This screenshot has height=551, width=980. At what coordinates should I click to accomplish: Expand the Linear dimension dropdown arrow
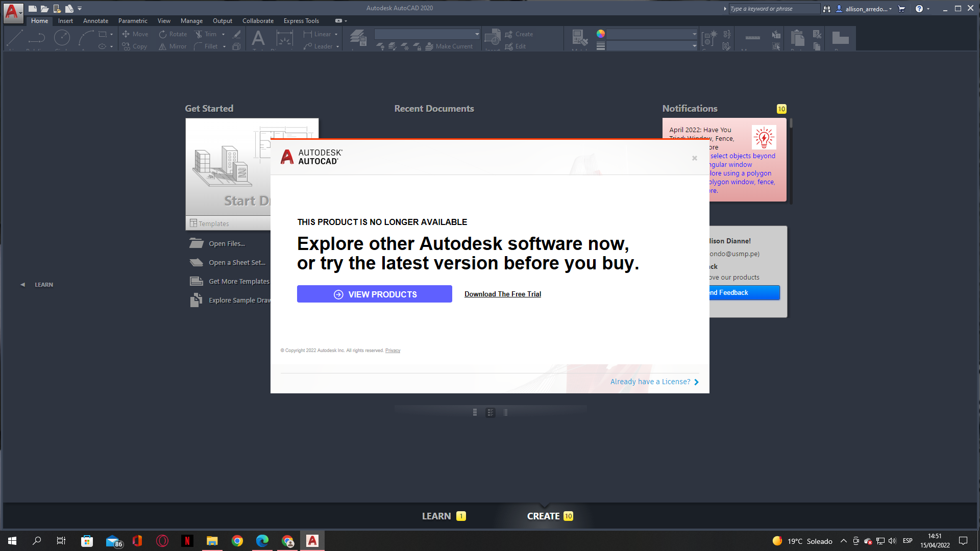336,34
